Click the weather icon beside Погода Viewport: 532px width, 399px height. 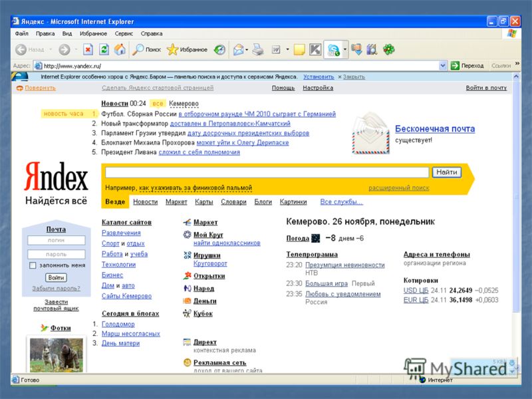coord(315,238)
